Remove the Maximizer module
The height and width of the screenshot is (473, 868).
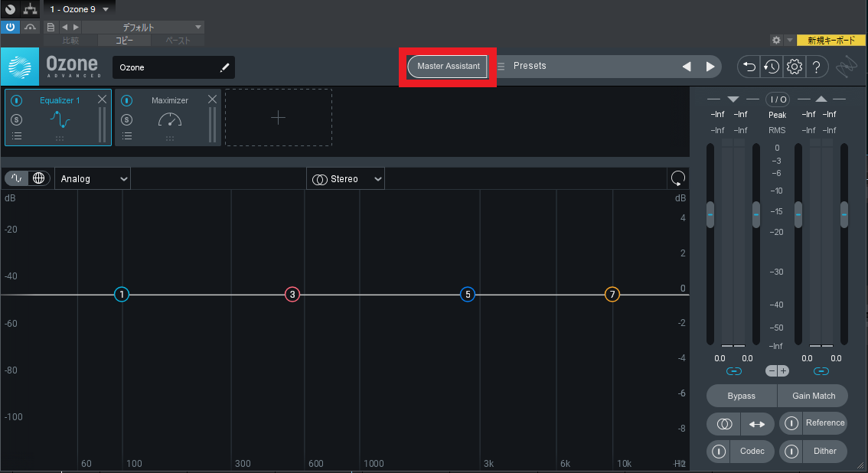[212, 99]
